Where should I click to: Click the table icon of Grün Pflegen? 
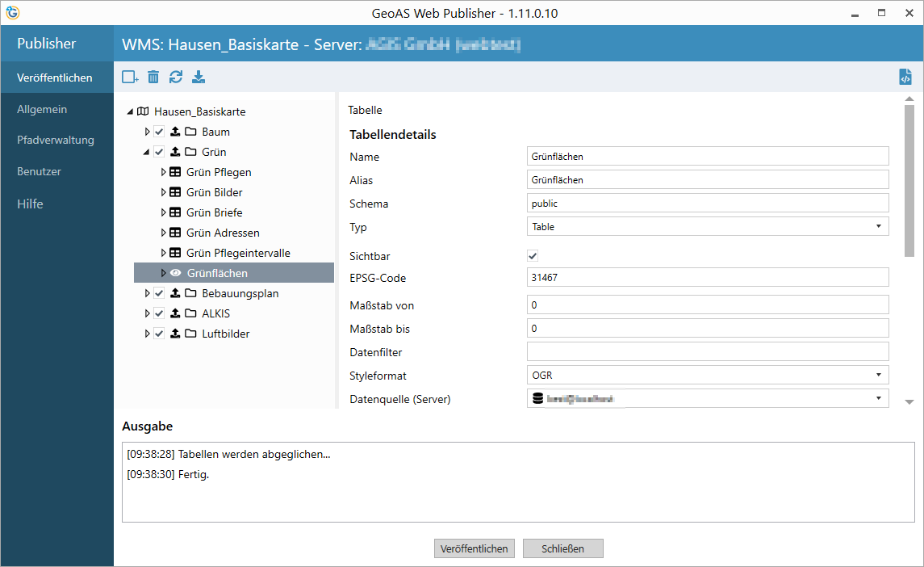point(175,172)
